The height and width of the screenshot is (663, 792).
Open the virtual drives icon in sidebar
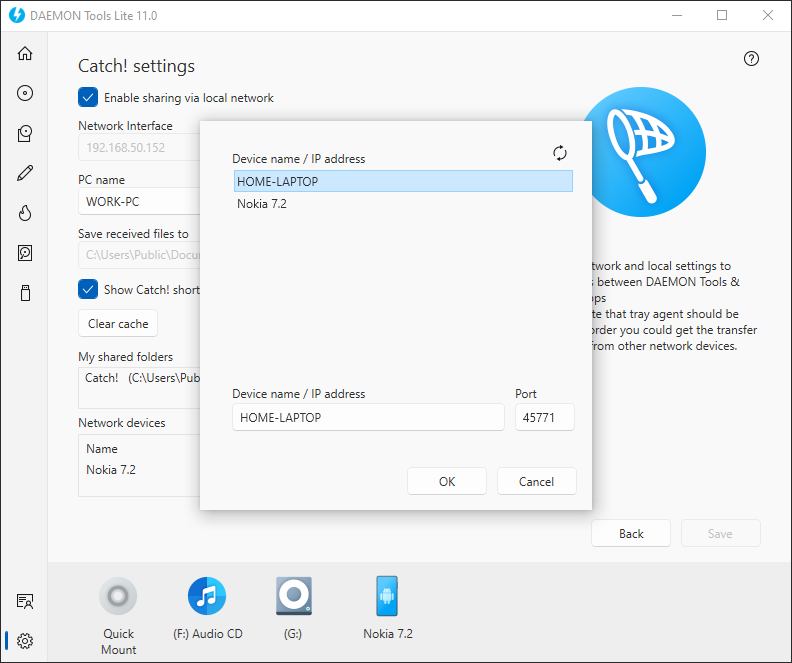(x=25, y=133)
